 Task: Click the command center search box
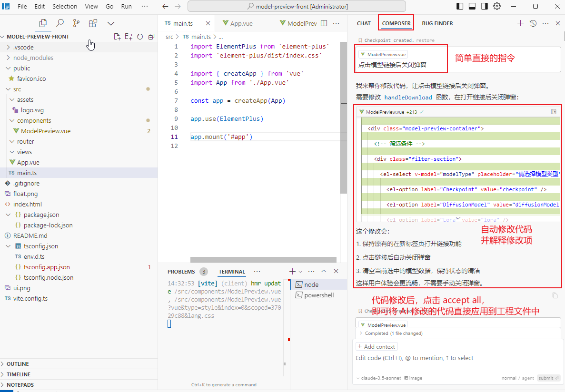click(x=297, y=7)
